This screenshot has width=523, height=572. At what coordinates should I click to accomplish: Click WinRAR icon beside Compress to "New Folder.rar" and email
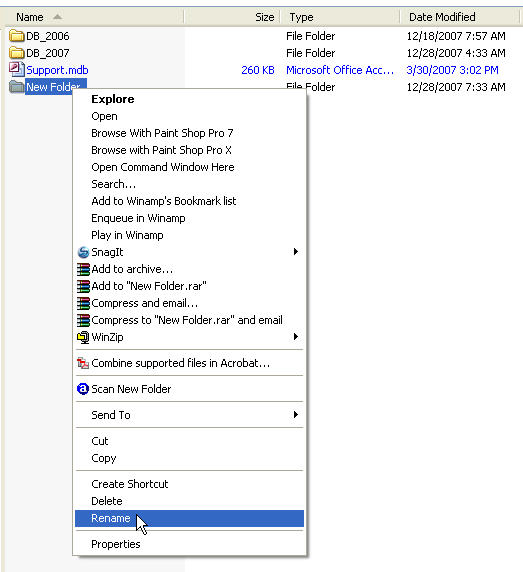pyautogui.click(x=83, y=320)
